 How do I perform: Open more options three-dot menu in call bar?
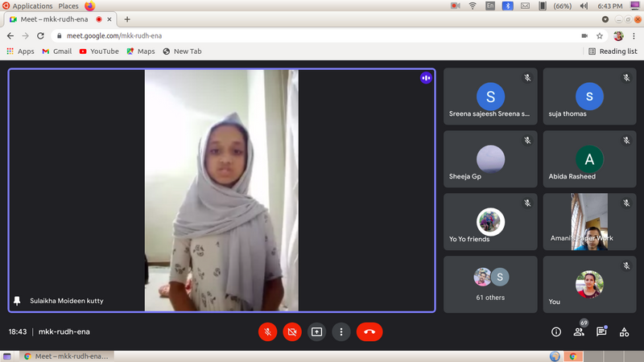tap(341, 331)
